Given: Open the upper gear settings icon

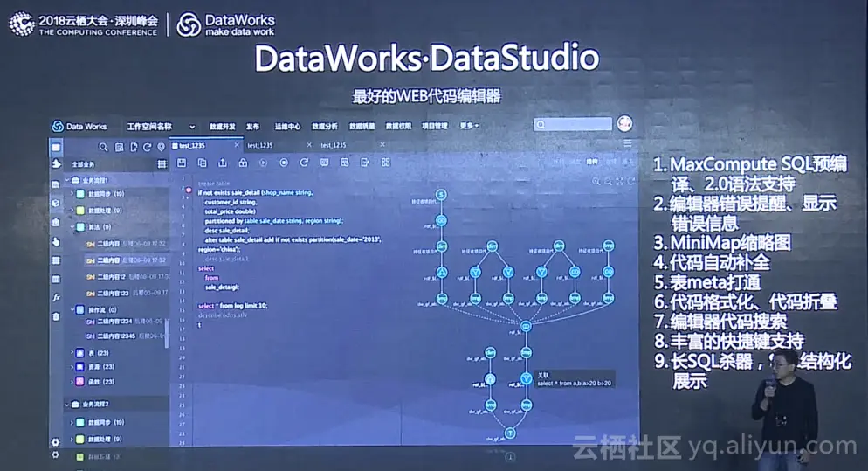Looking at the screenshot, I should tap(55, 442).
